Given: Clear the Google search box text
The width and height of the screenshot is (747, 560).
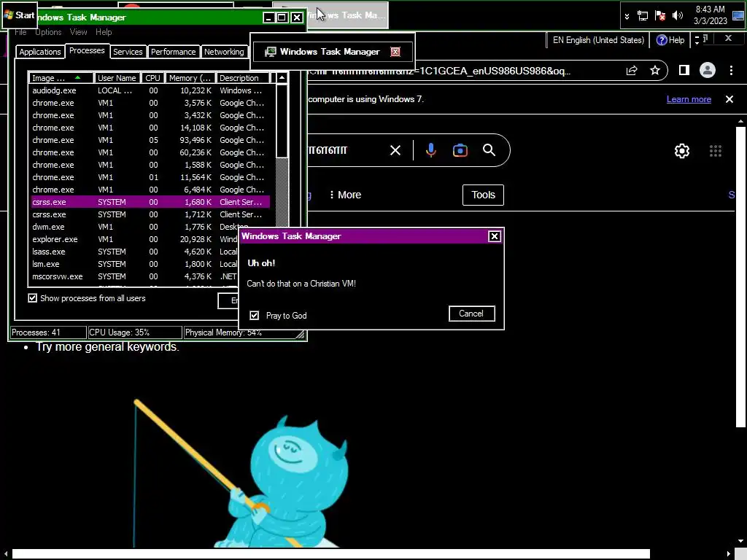Looking at the screenshot, I should point(395,150).
